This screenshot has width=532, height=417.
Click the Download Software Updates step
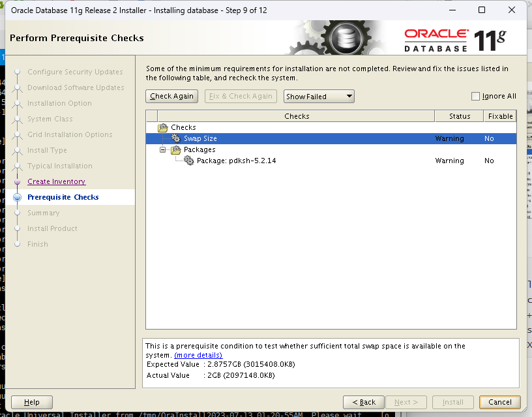(x=76, y=87)
